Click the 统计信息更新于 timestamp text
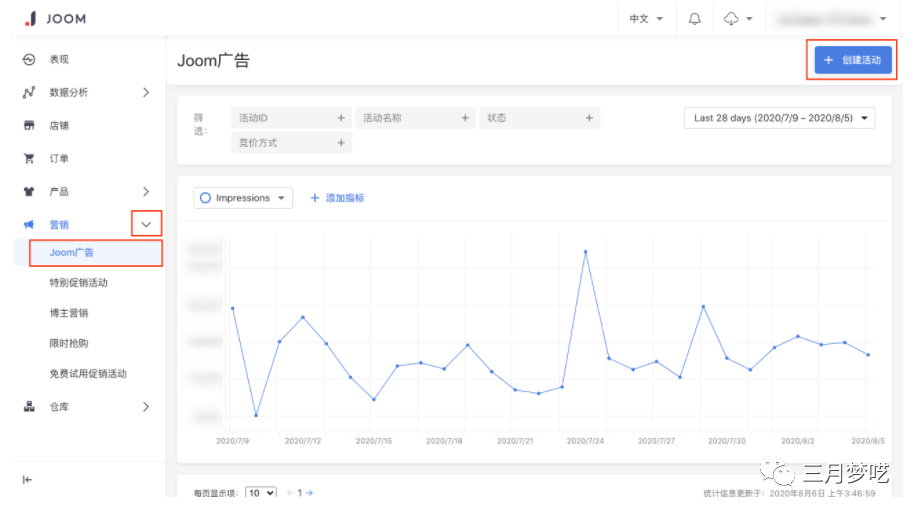 (789, 494)
